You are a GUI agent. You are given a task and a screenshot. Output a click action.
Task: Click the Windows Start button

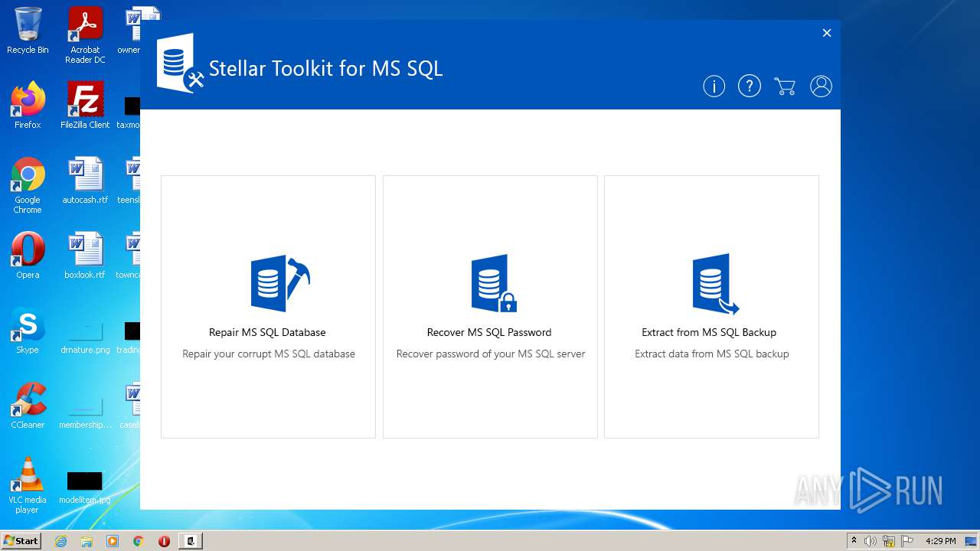21,540
